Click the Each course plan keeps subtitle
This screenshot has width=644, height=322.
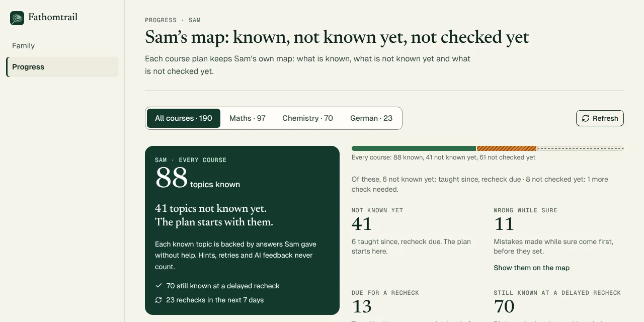[307, 65]
